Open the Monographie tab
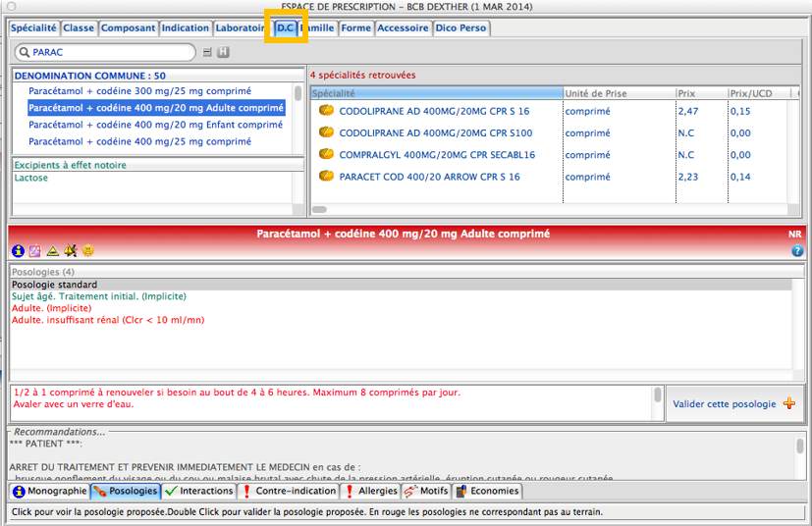Image resolution: width=812 pixels, height=526 pixels. click(49, 491)
